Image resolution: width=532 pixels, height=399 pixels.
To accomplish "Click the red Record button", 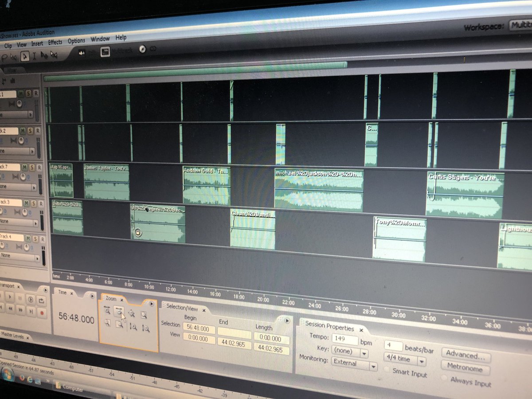I will (42, 313).
